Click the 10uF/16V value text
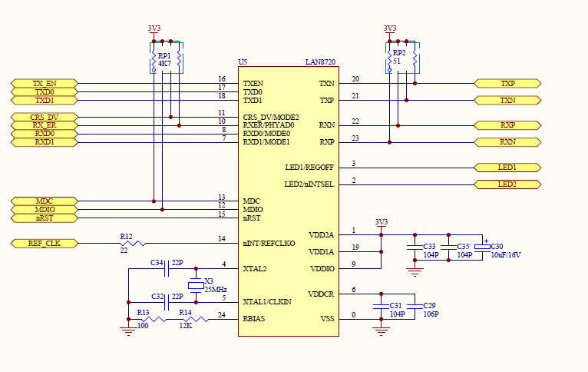The width and height of the screenshot is (588, 372). [x=506, y=255]
